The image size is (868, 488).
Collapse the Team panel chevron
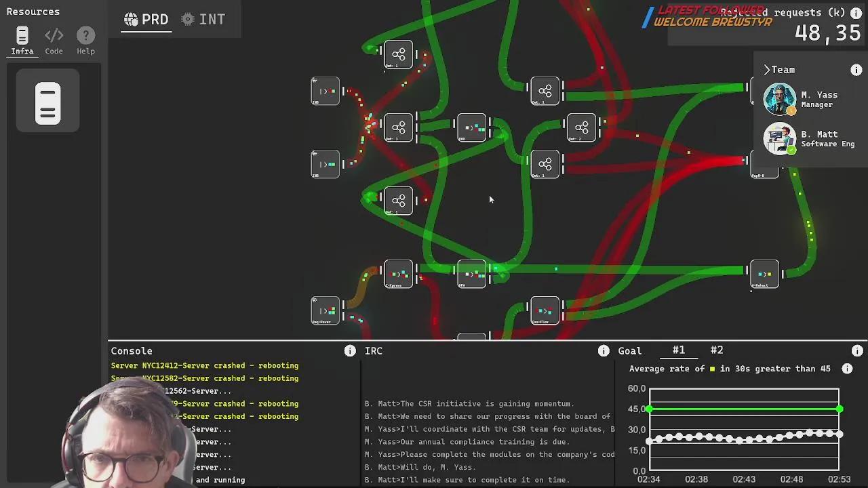tap(767, 70)
